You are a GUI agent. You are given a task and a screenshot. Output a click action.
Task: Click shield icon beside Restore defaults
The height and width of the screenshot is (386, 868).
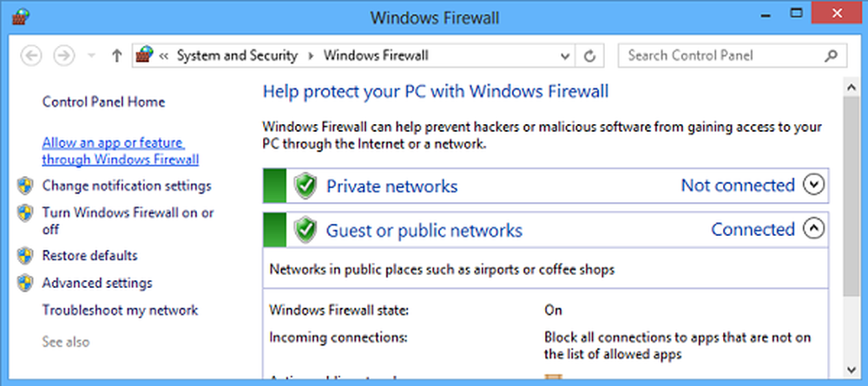25,256
